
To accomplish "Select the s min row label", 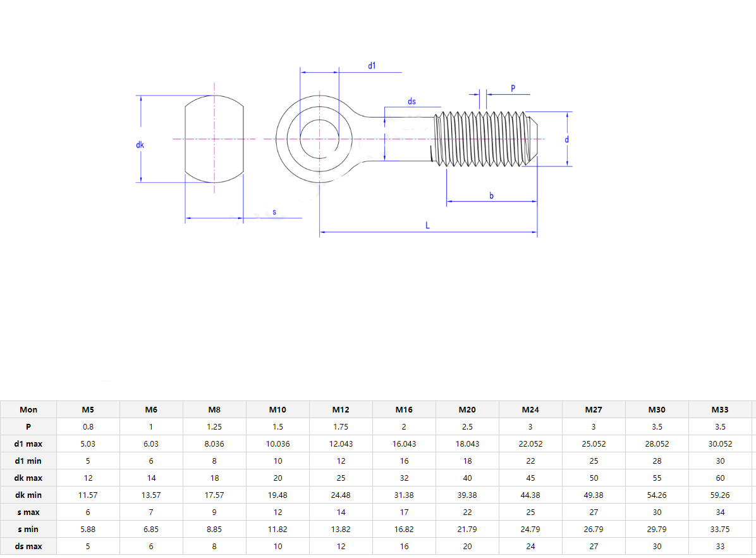I will point(28,529).
